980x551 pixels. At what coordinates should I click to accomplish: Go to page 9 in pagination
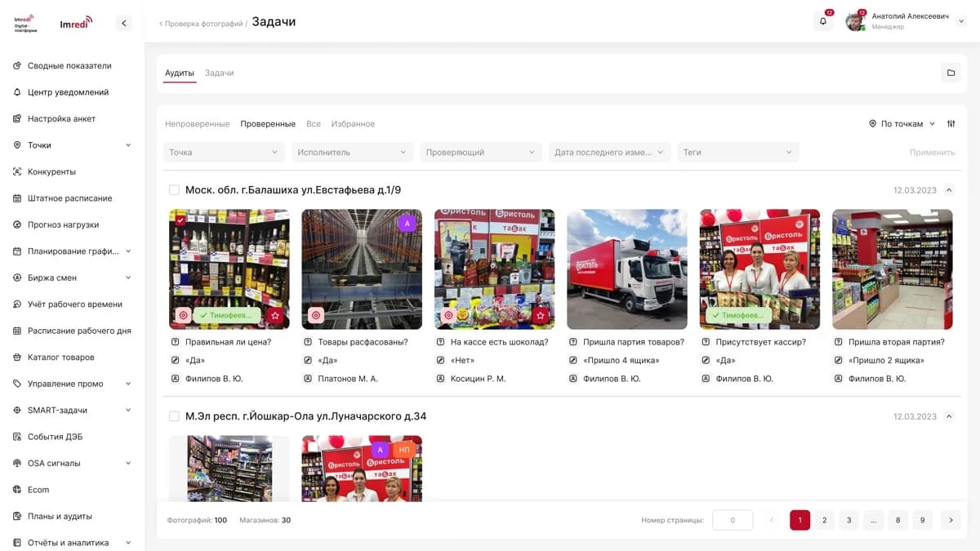click(923, 520)
